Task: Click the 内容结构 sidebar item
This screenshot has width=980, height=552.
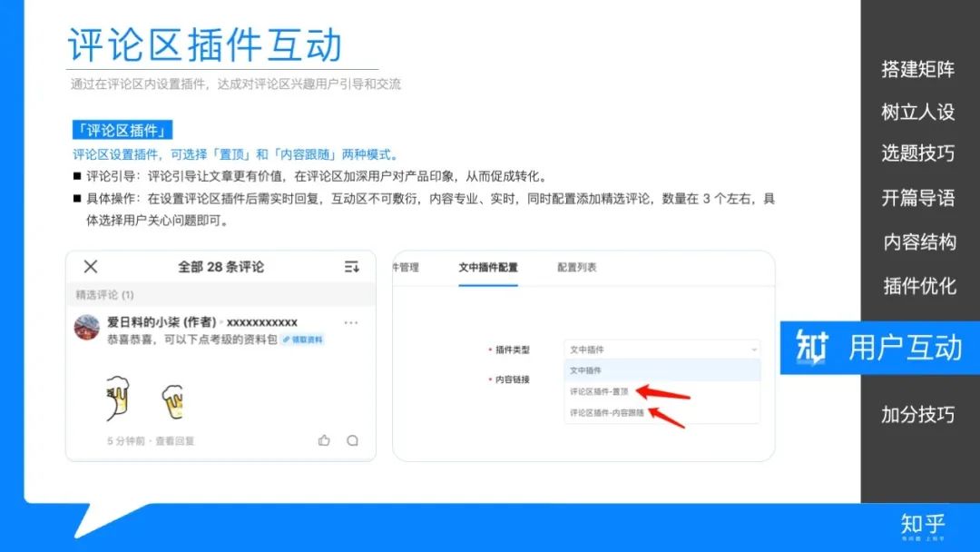Action: tap(919, 241)
